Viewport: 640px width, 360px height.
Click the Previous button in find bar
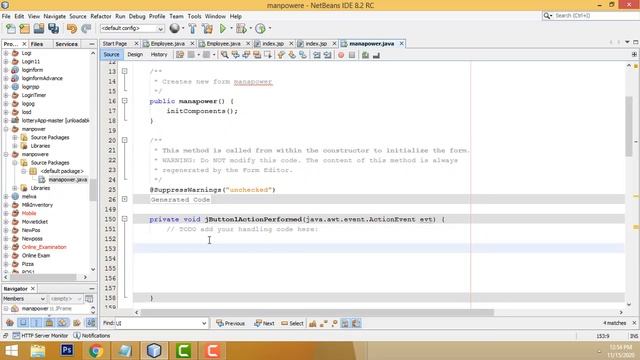231,323
